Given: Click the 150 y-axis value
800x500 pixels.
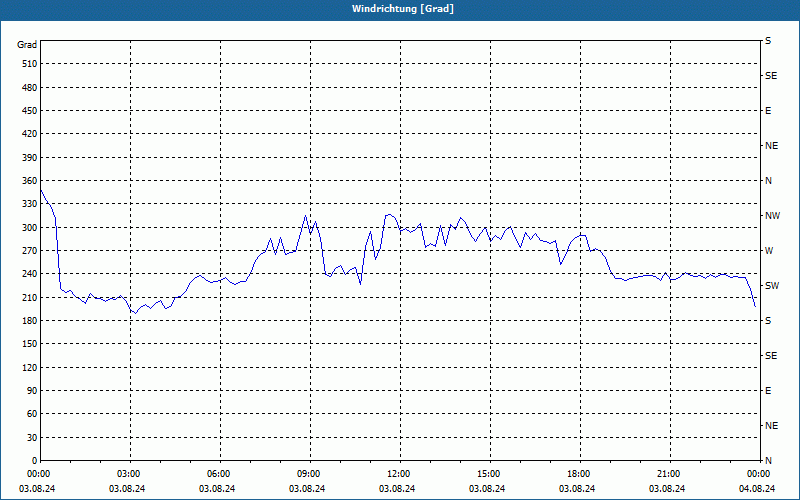Looking at the screenshot, I should tap(30, 344).
